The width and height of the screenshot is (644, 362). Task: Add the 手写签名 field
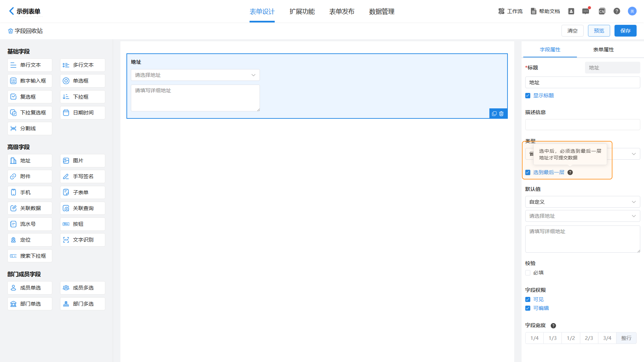tap(83, 176)
